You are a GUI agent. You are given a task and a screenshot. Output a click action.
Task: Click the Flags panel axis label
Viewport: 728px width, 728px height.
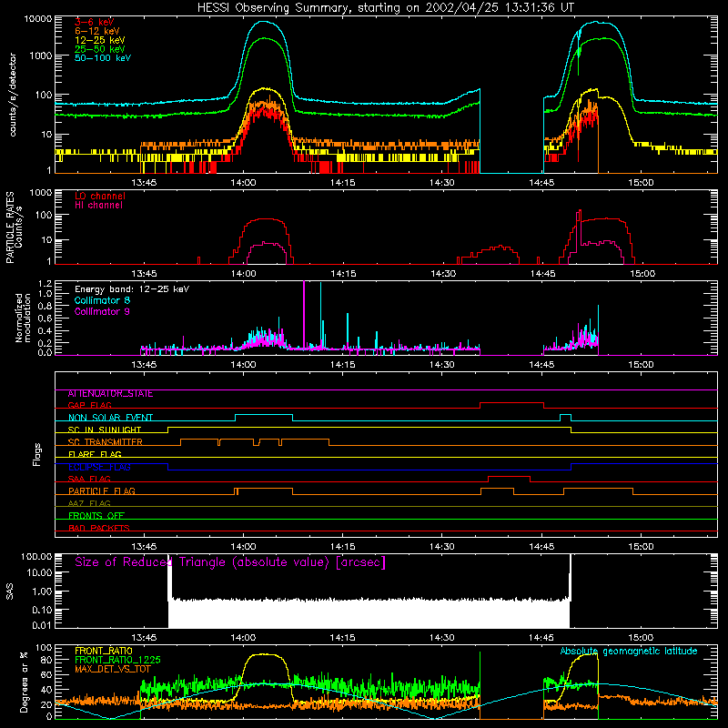tap(37, 454)
